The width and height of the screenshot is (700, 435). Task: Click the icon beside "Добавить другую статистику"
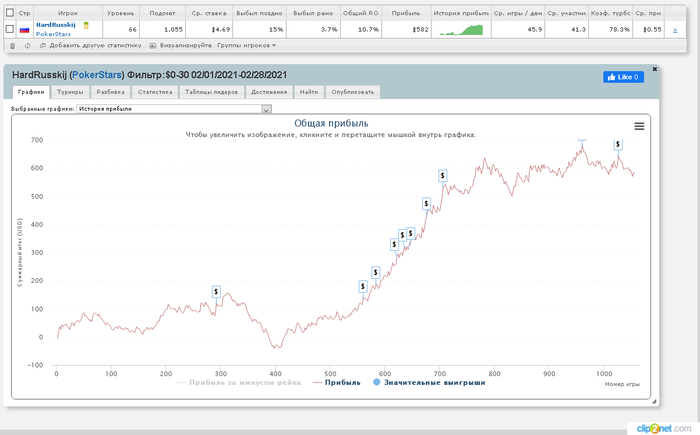[x=42, y=46]
